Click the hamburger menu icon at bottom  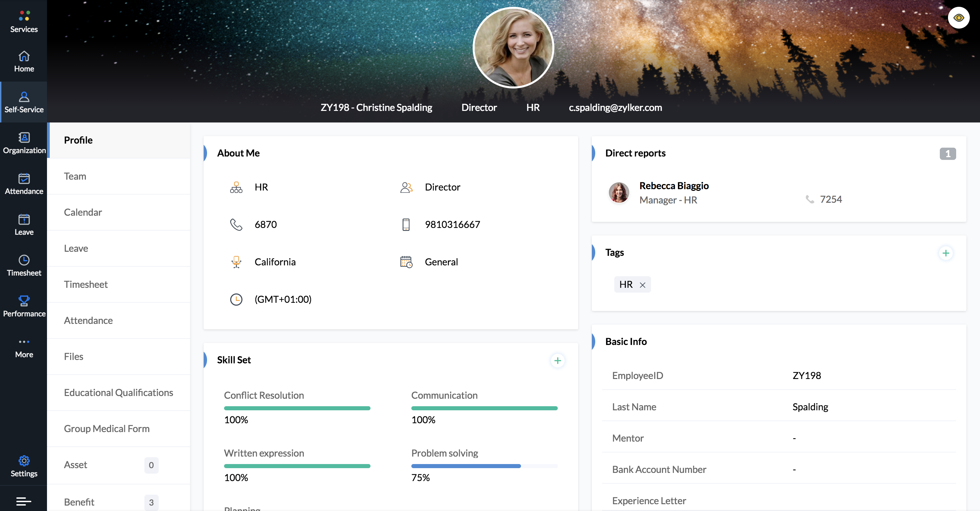[x=24, y=501]
